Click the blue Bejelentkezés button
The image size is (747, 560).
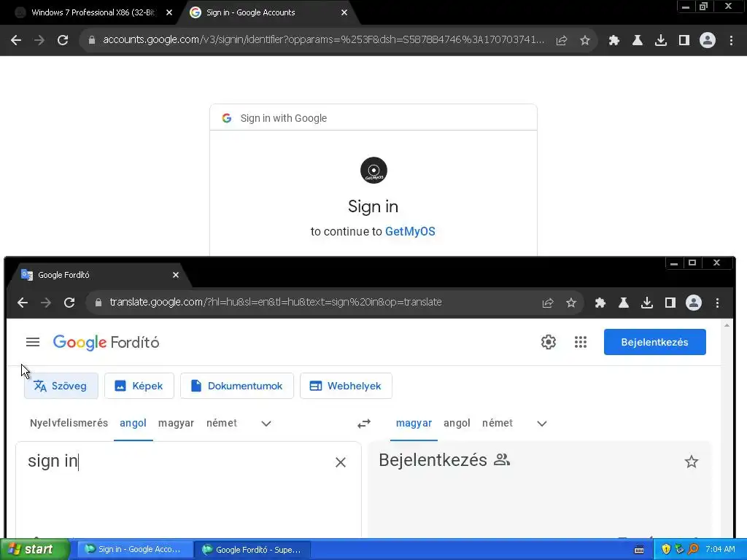pyautogui.click(x=654, y=342)
